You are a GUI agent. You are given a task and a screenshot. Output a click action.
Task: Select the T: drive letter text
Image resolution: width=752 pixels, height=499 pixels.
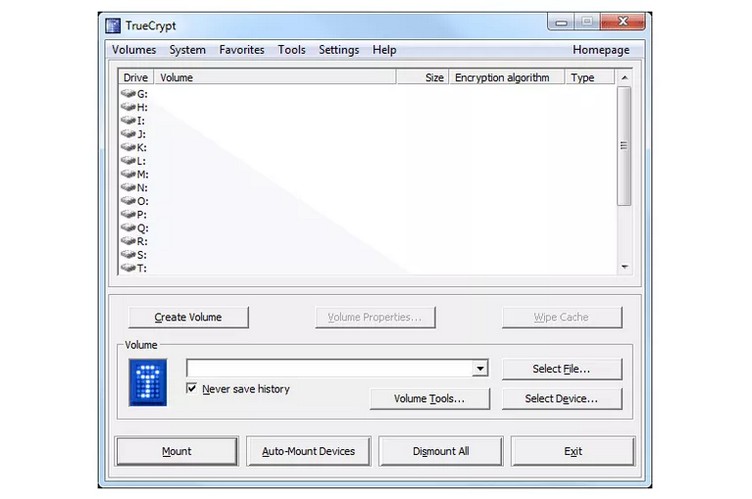click(x=142, y=269)
